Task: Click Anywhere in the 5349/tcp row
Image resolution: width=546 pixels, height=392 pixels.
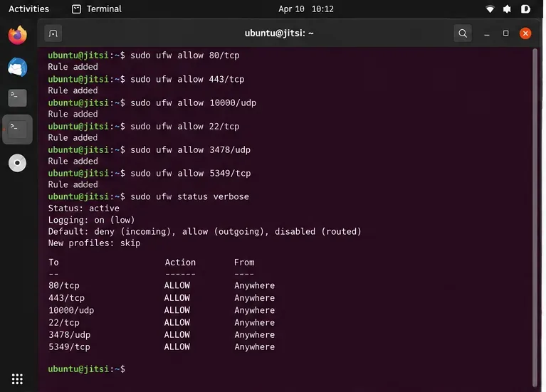Action: pyautogui.click(x=255, y=347)
